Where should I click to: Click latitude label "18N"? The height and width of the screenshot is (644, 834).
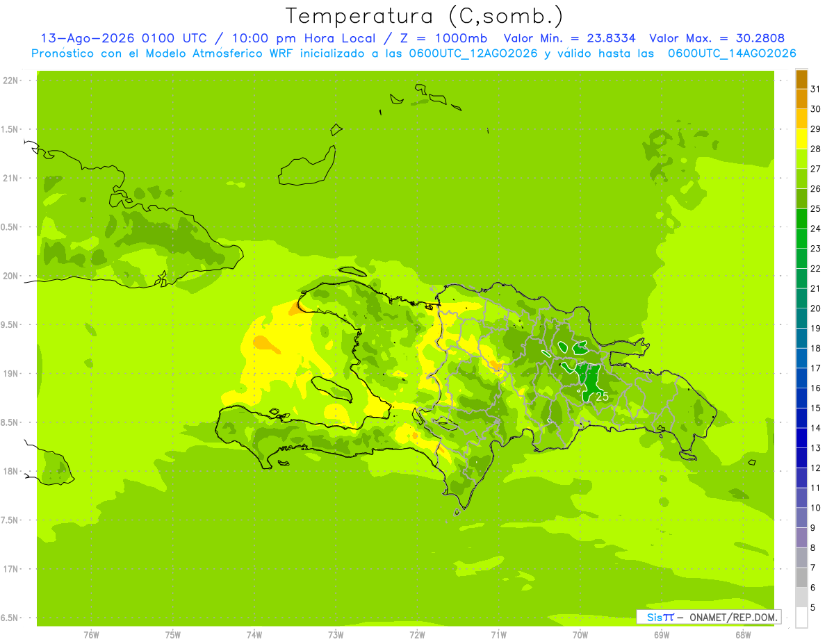pos(10,471)
